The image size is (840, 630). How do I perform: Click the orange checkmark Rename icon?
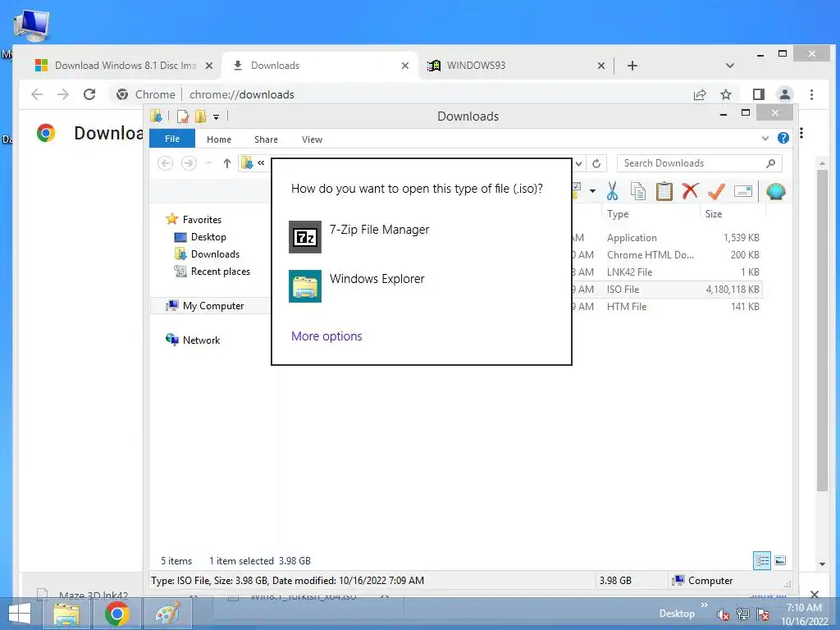click(x=716, y=190)
